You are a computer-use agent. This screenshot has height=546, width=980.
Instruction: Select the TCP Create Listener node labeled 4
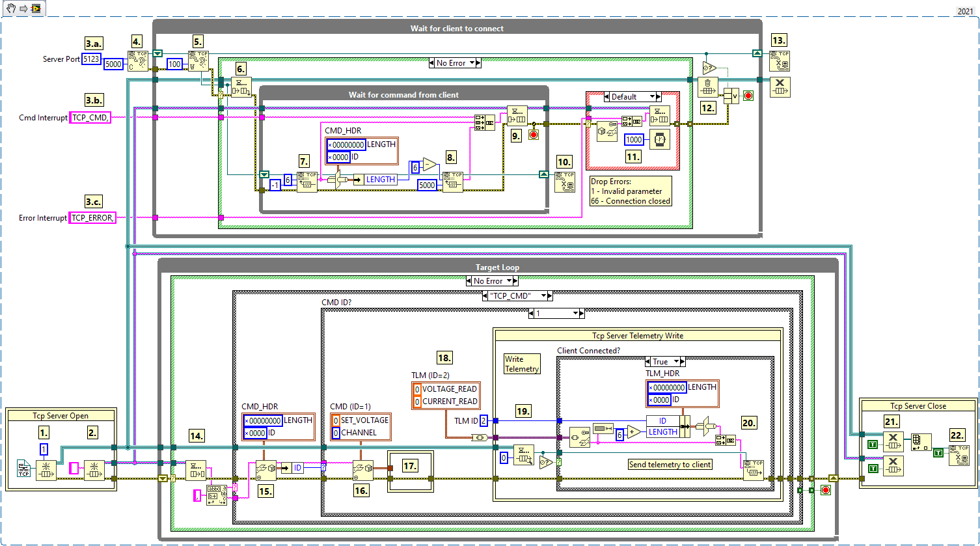[x=138, y=61]
